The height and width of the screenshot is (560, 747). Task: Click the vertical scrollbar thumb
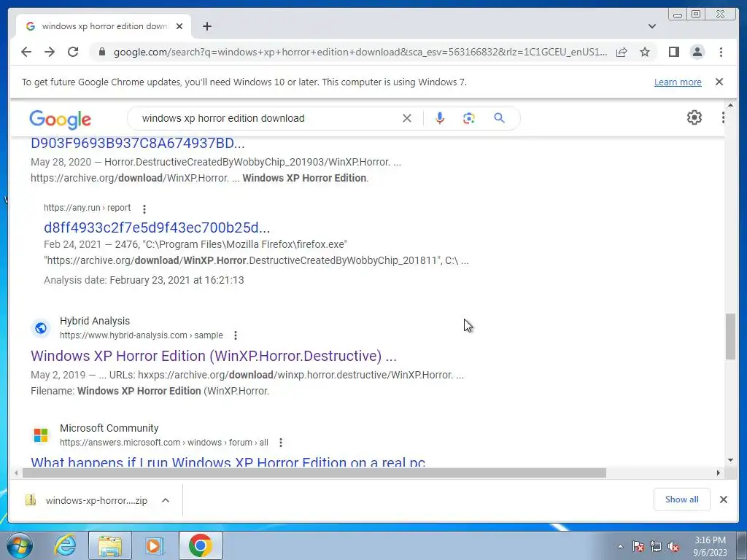pos(730,337)
